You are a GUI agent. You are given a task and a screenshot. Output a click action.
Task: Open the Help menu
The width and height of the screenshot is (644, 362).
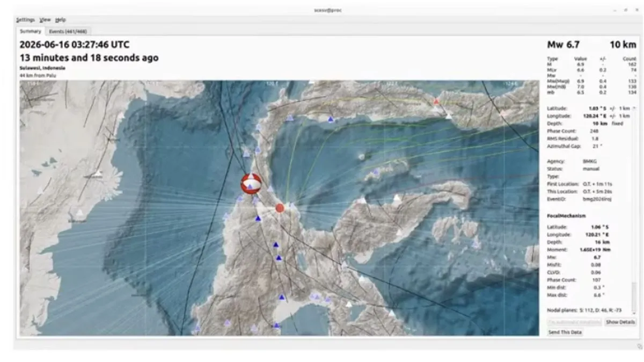pos(61,19)
